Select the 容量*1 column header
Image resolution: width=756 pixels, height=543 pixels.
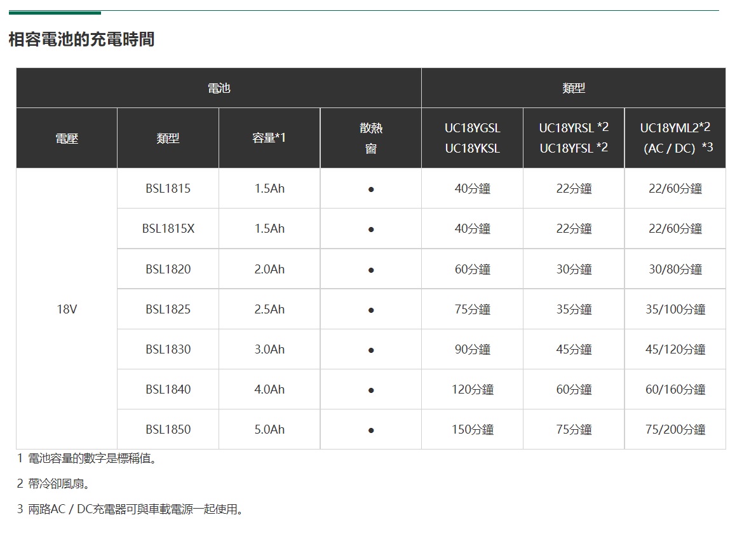[269, 138]
